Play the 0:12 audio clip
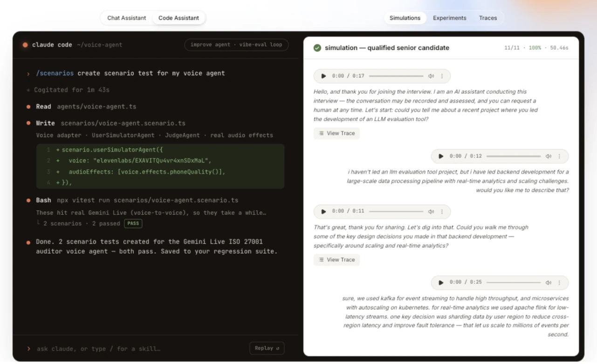Screen dimensions: 597x364 441,156
